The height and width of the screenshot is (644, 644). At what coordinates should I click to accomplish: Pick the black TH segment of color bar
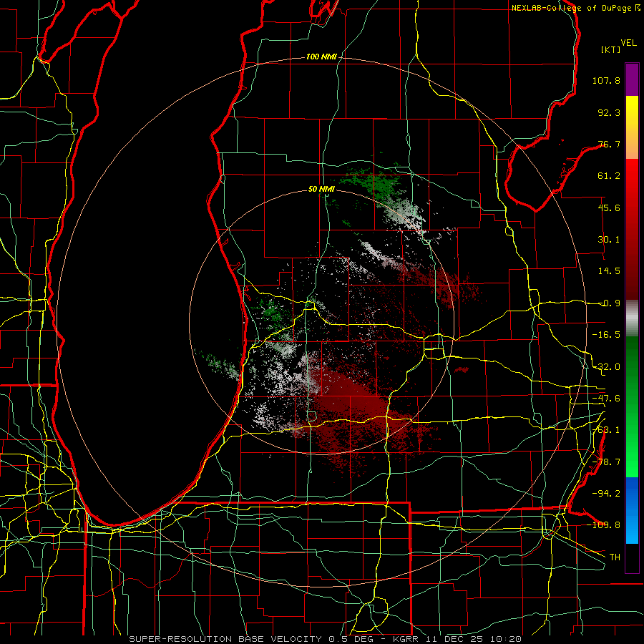pos(632,557)
